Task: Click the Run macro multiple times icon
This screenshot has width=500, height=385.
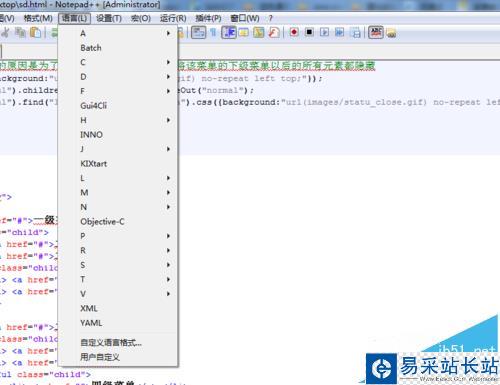Action: pos(340,32)
